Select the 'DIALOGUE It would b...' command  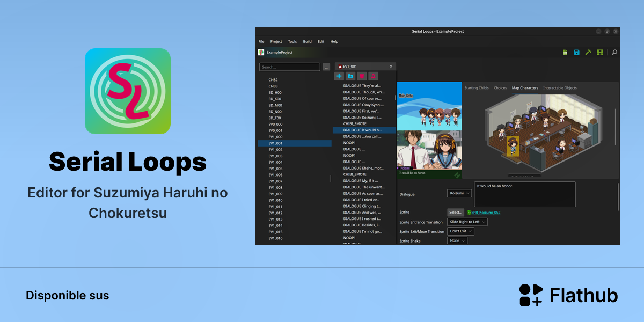[x=364, y=130]
